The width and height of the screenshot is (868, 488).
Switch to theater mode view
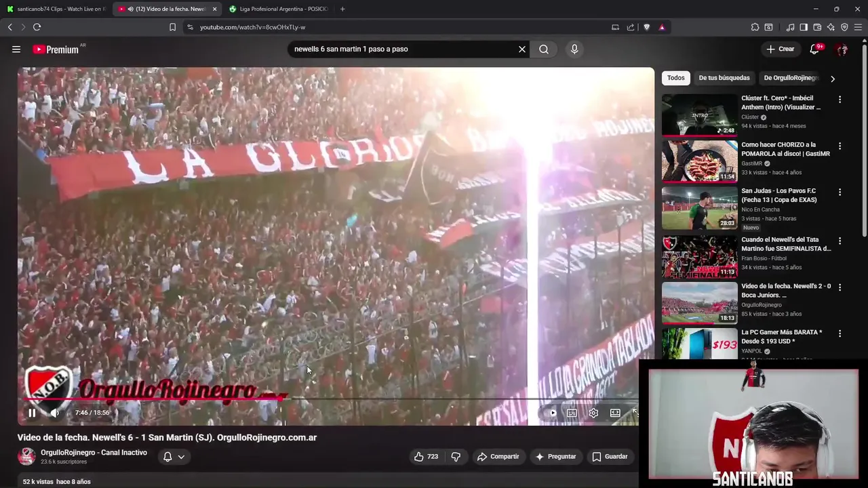[615, 413]
